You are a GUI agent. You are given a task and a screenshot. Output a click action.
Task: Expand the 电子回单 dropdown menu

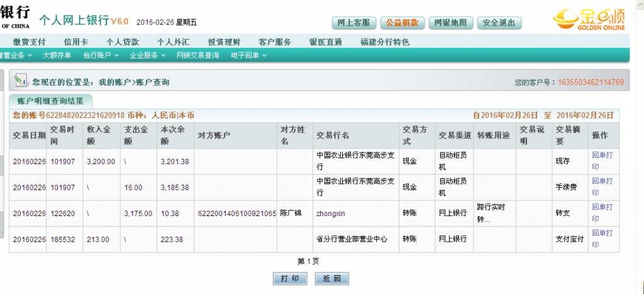point(248,55)
